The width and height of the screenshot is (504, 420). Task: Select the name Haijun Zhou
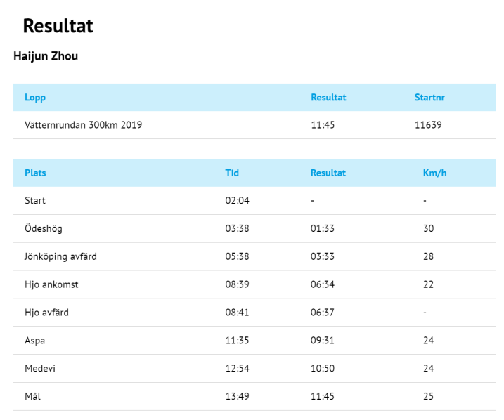(x=46, y=56)
